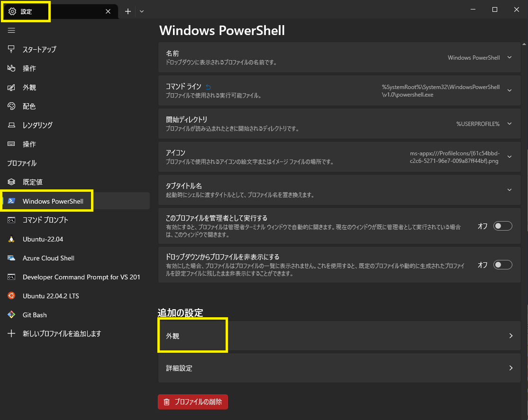Click the Git Bash profile icon
This screenshot has height=420, width=528.
pyautogui.click(x=11, y=315)
